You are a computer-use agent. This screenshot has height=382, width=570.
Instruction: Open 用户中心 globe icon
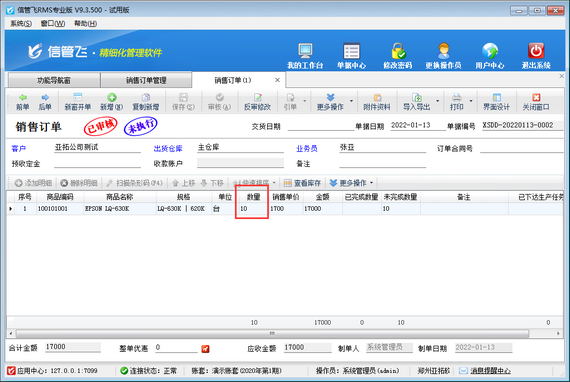(x=490, y=51)
